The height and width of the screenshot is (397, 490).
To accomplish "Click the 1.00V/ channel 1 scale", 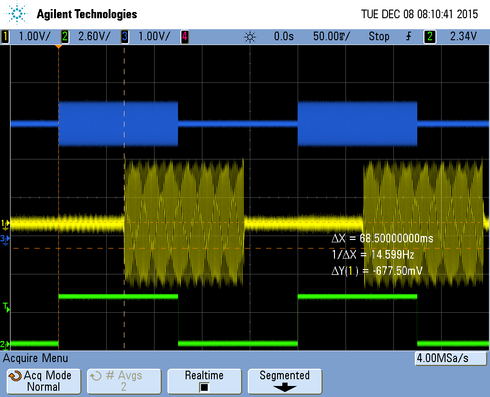I will [x=34, y=36].
